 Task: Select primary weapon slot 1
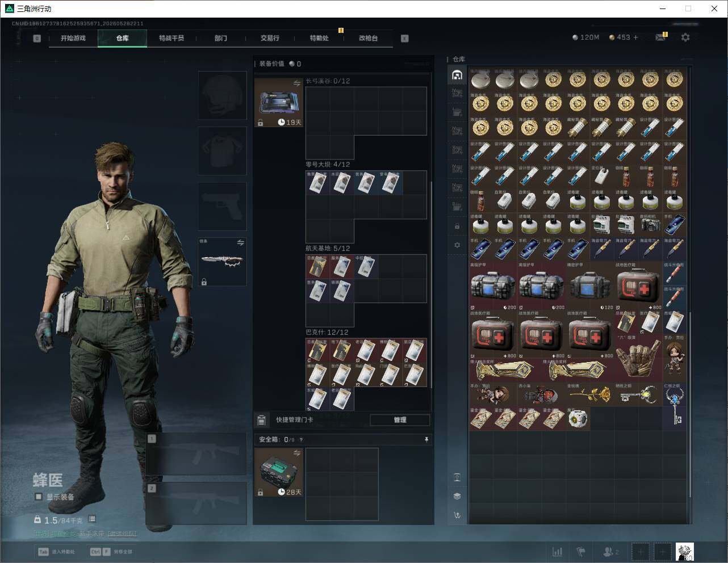click(x=196, y=455)
